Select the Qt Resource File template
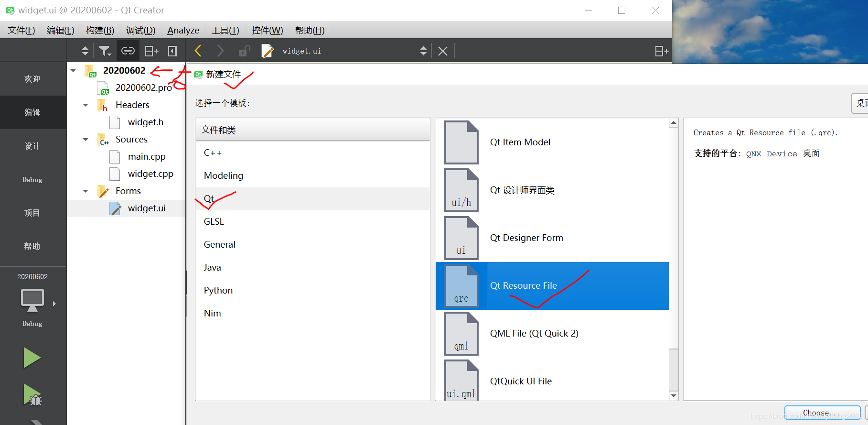Screen dimensions: 868x425 pyautogui.click(x=552, y=286)
